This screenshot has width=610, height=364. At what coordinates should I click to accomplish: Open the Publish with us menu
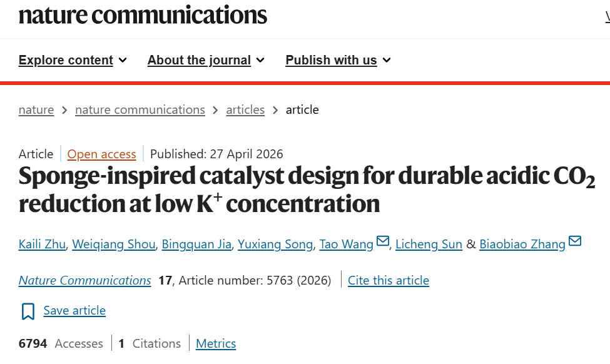tap(331, 60)
